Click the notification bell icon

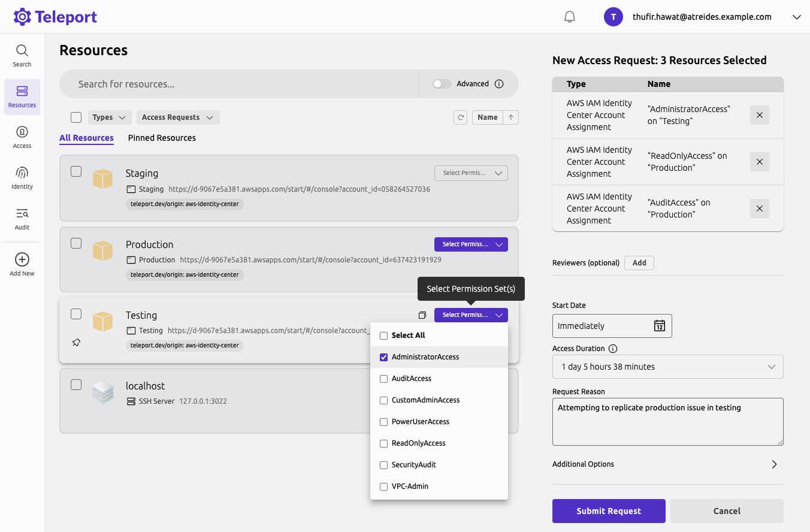(569, 17)
